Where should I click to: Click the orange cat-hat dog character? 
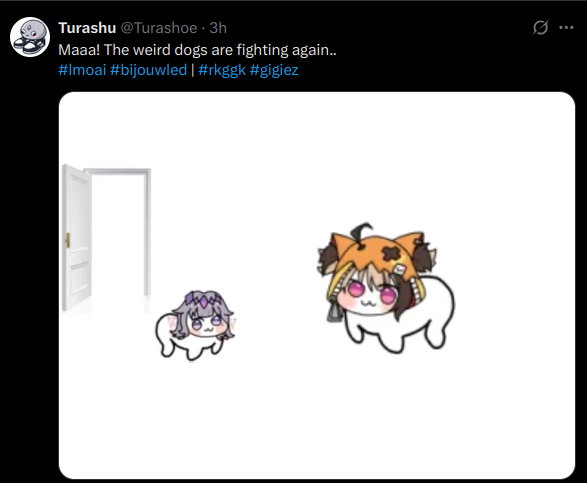click(386, 288)
